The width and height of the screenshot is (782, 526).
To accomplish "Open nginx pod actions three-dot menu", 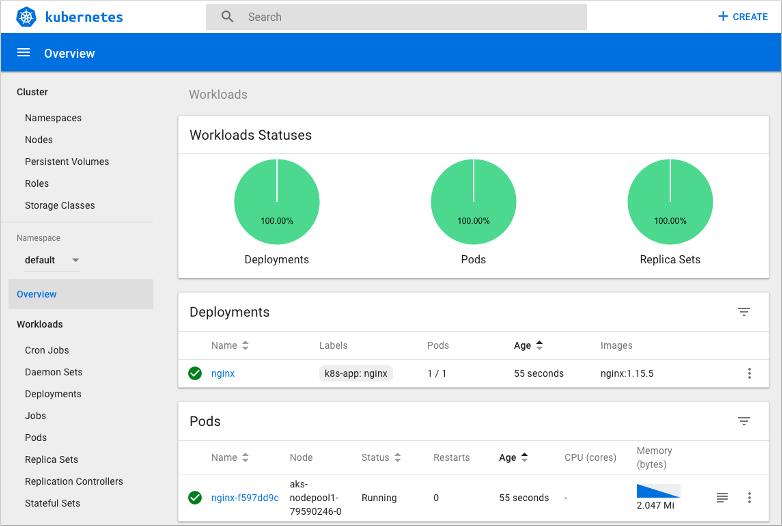I will [x=749, y=497].
